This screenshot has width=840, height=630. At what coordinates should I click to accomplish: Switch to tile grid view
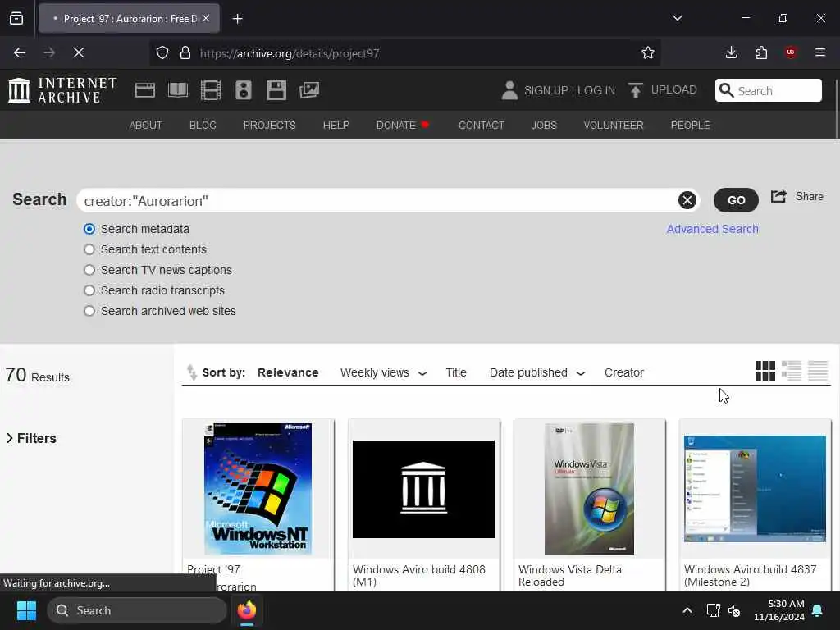(x=765, y=371)
